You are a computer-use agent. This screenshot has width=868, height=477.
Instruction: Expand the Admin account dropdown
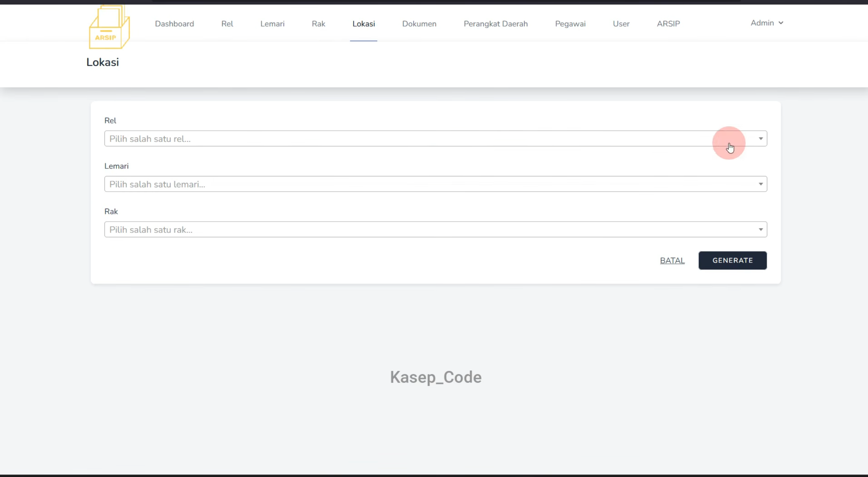click(767, 23)
